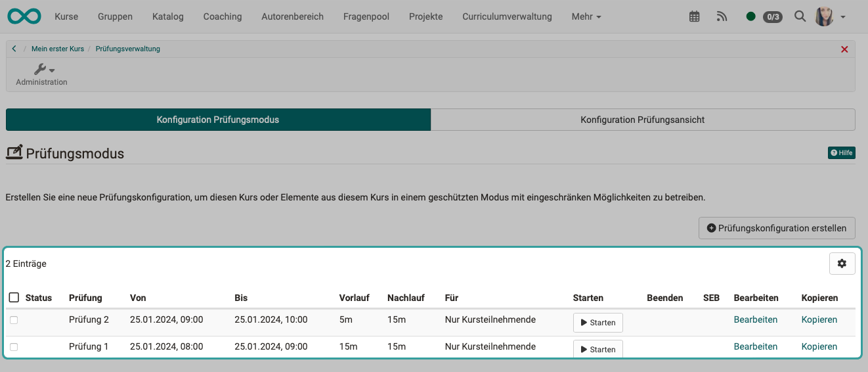Screen dimensions: 868x372
Task: Open Fragenpool in top navigation
Action: [x=366, y=16]
